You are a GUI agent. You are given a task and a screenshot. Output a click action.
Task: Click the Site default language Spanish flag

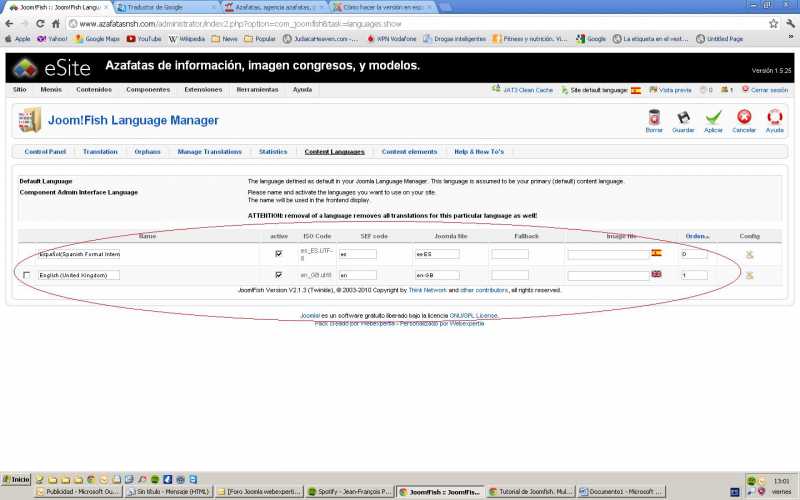click(636, 90)
